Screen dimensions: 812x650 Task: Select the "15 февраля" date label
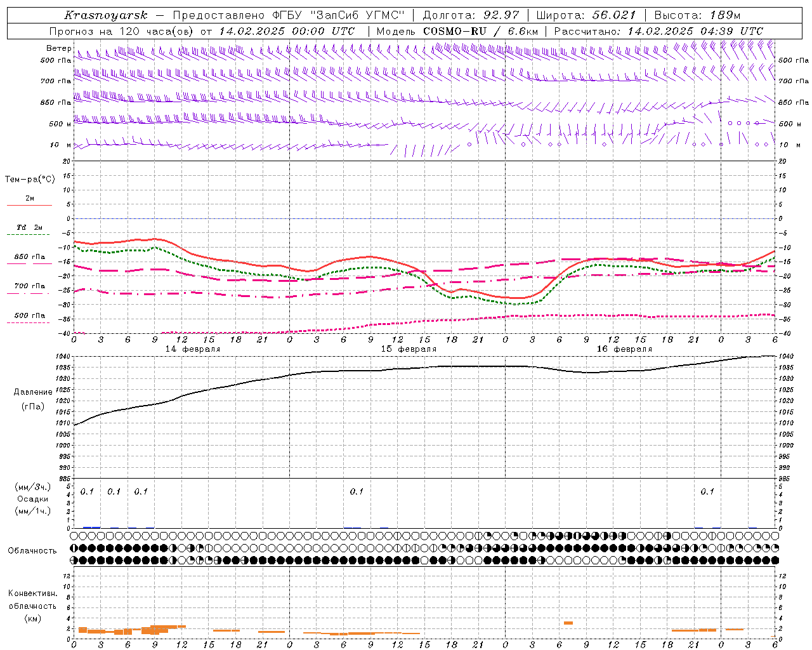pos(409,349)
